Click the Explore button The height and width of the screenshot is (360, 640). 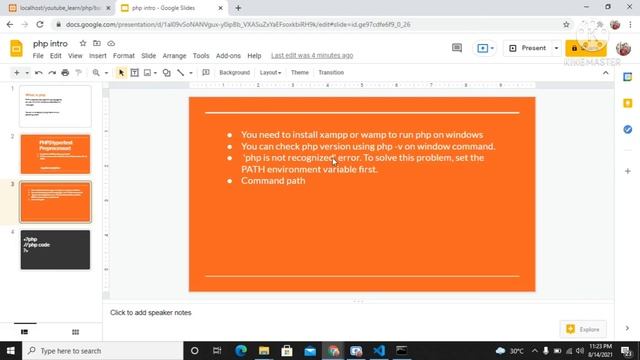point(583,329)
